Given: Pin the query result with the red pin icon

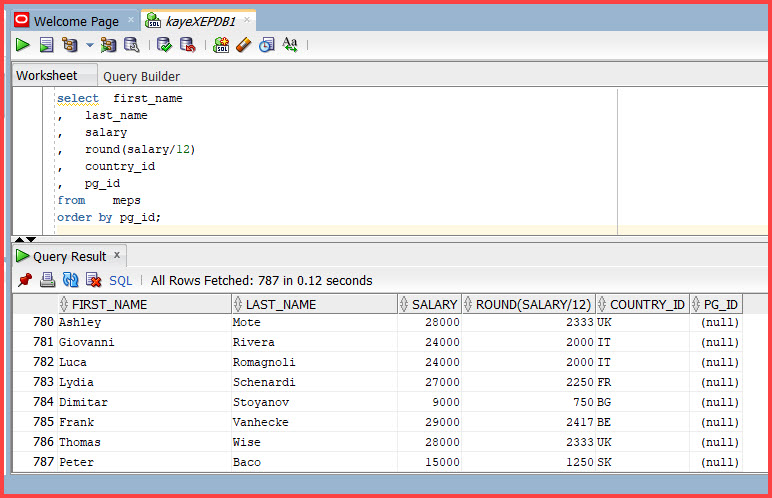Looking at the screenshot, I should pos(25,280).
